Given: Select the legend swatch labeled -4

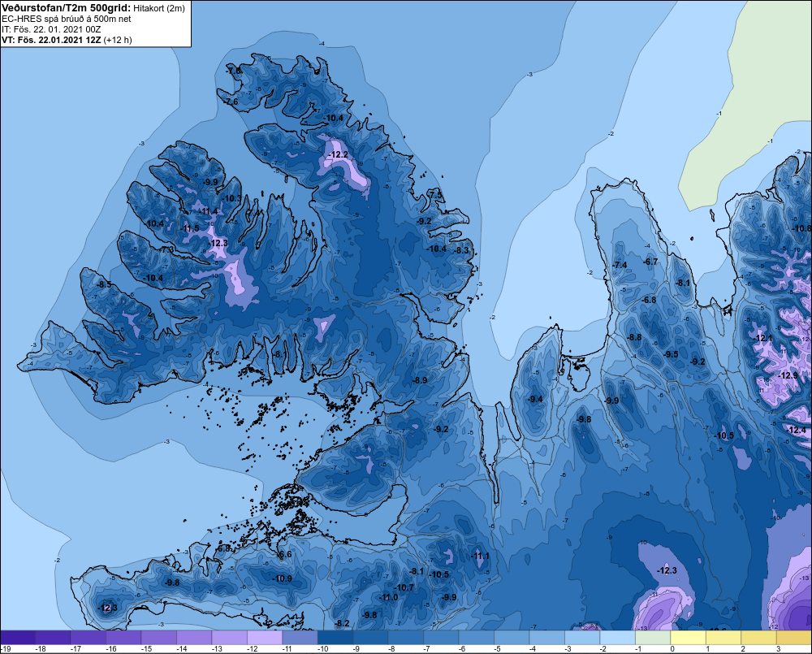Looking at the screenshot, I should 546,638.
